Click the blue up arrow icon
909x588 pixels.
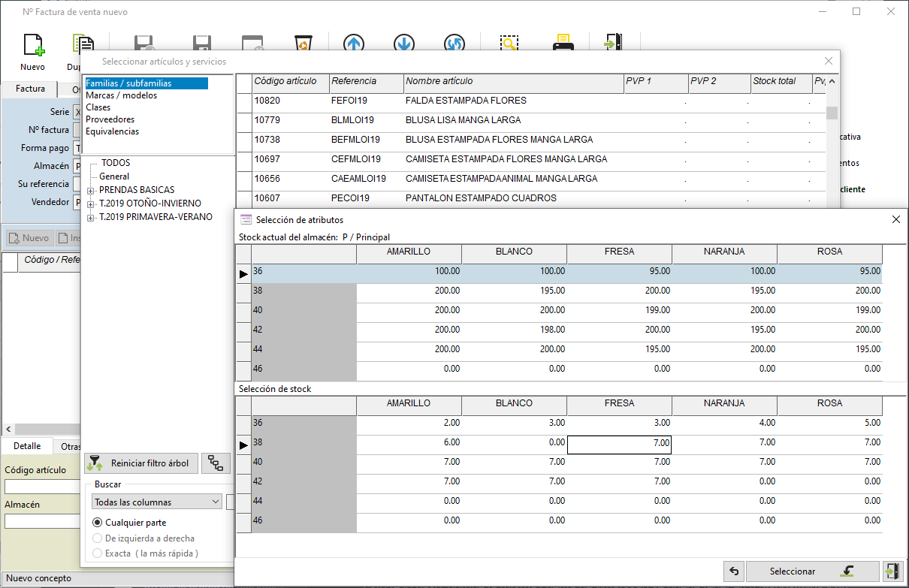[x=354, y=44]
